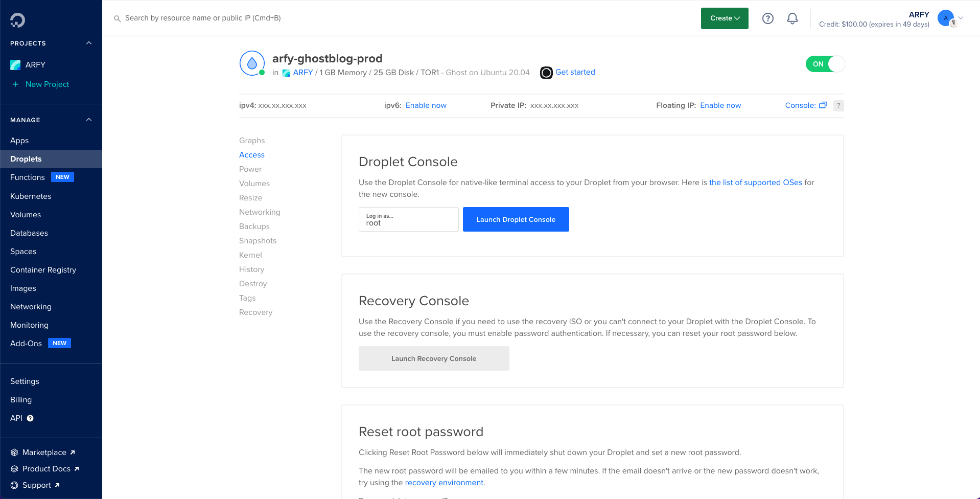Open the Create dropdown button

point(725,18)
